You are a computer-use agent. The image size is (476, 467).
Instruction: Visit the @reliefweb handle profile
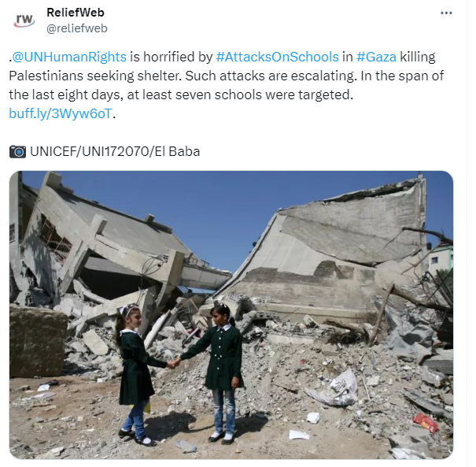pos(77,28)
